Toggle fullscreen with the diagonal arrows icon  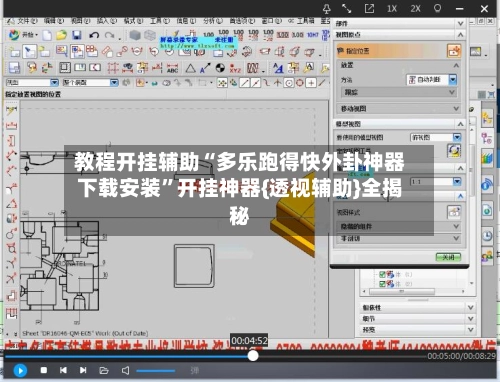click(x=347, y=8)
